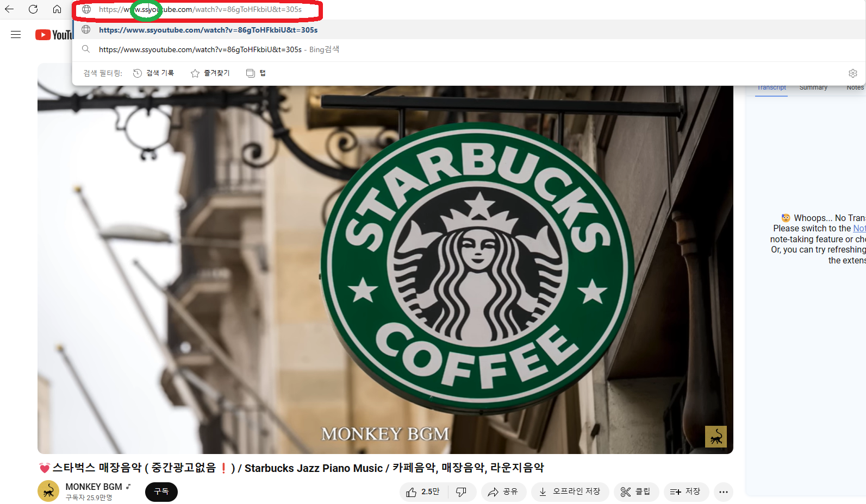Open the suggestion settings gear icon
This screenshot has width=866, height=504.
click(x=853, y=73)
